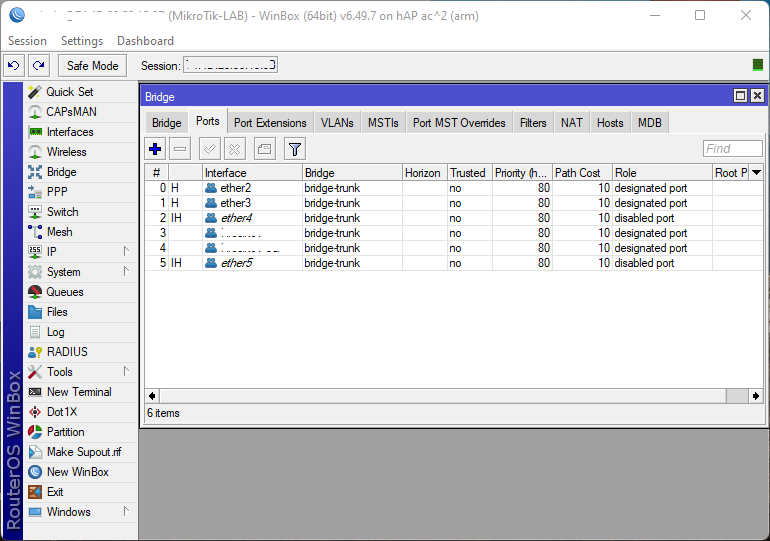Open the table columns dropdown arrow

coord(756,172)
